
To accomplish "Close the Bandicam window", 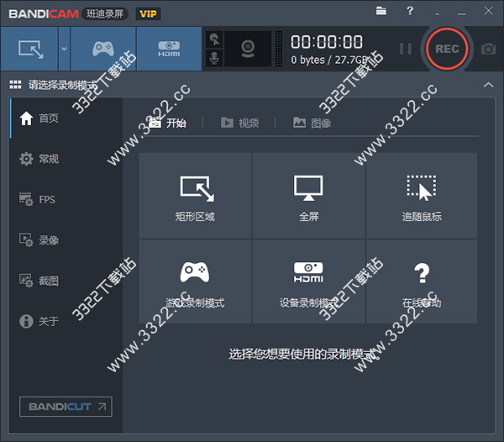I will [x=488, y=11].
